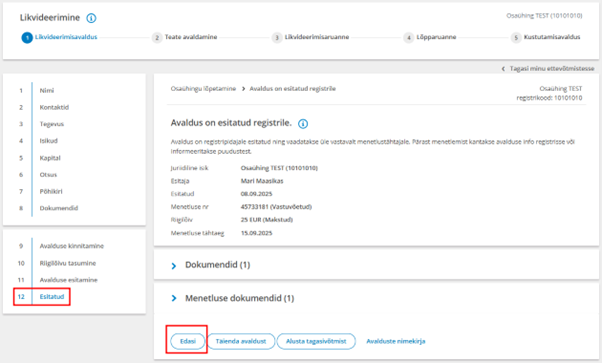
Task: Click Osaühing TEST (10101010) in top header
Action: click(544, 16)
